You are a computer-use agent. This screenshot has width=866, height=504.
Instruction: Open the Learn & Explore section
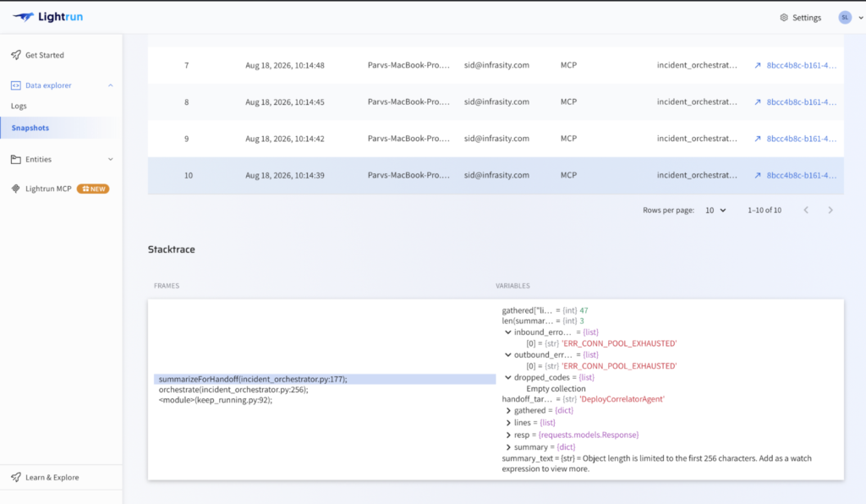coord(52,478)
